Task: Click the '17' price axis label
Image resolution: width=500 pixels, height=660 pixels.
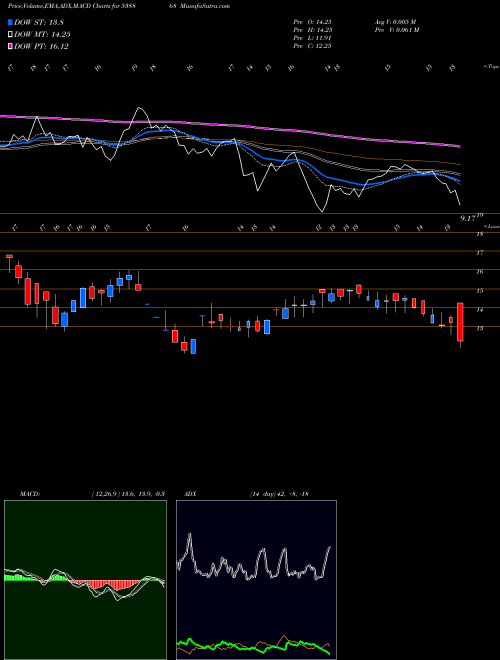Action: (479, 253)
